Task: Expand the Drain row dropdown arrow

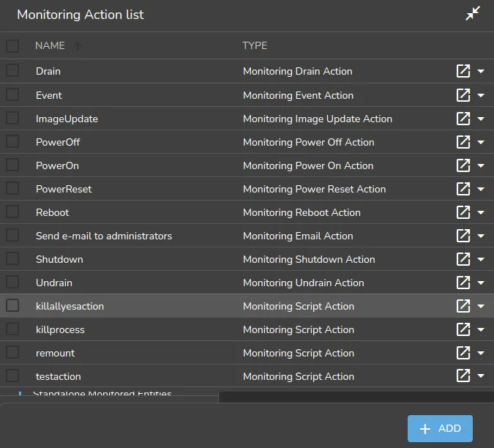Action: click(x=481, y=71)
